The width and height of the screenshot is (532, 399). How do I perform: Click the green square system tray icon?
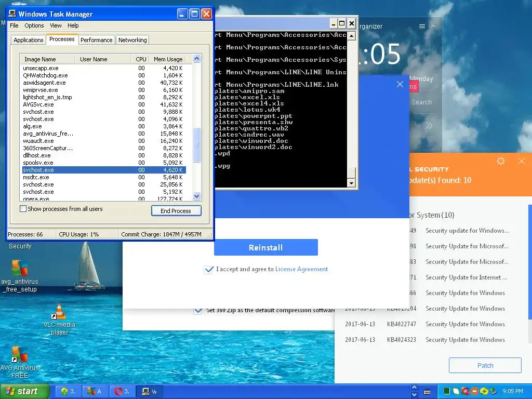(446, 391)
